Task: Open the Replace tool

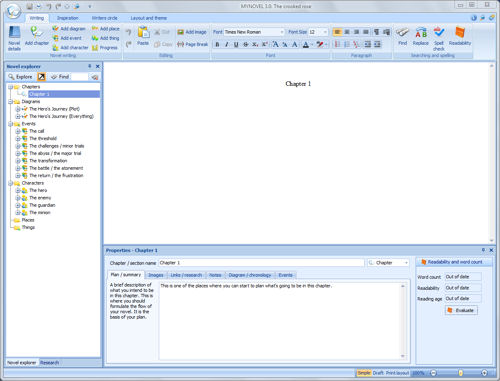Action: pyautogui.click(x=421, y=37)
